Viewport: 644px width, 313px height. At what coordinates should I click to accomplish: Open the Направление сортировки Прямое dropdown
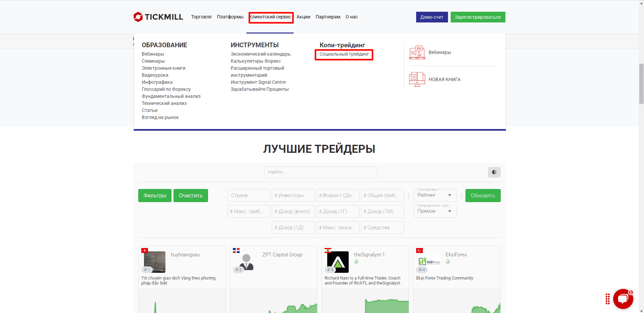pos(435,211)
